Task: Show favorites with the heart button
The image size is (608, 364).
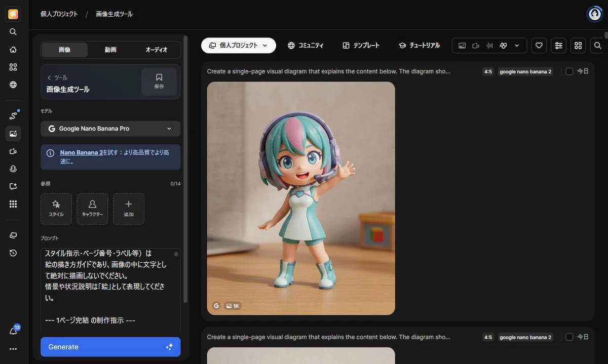Action: [539, 46]
